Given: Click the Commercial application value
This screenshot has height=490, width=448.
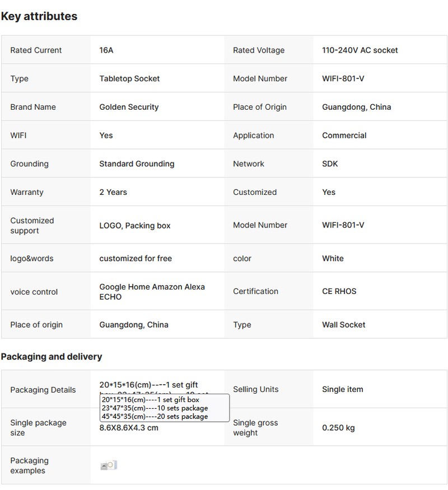Looking at the screenshot, I should [344, 136].
